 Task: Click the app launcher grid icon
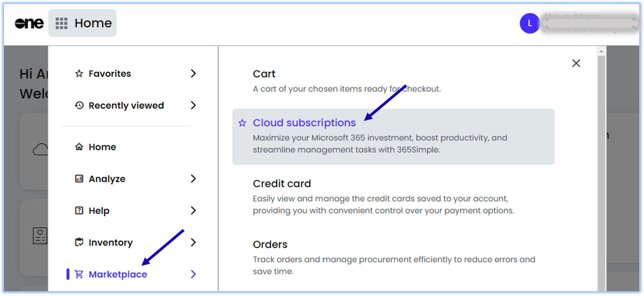(61, 23)
